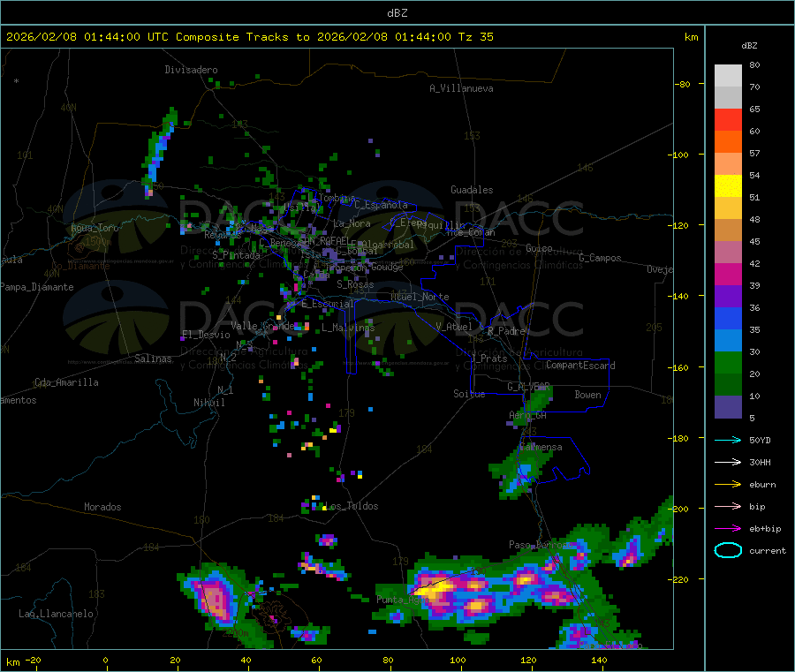The height and width of the screenshot is (672, 795).
Task: Click the Lag.Llancanelo map label
Action: (x=57, y=614)
